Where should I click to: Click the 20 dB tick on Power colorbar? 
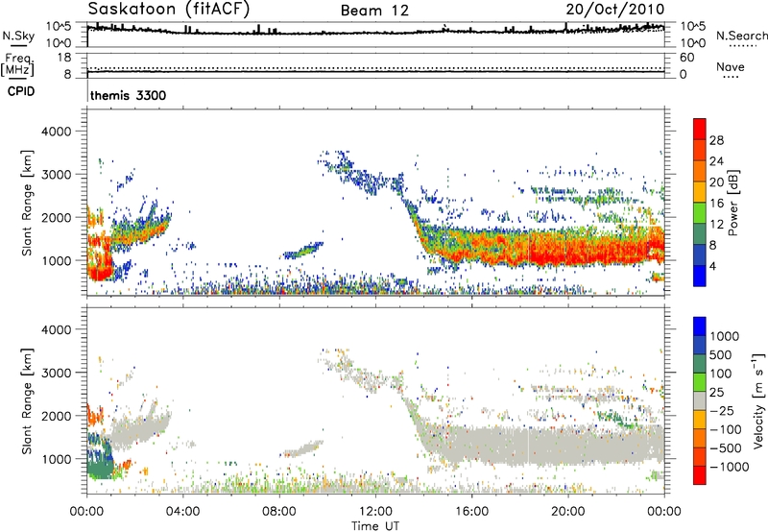coord(716,182)
